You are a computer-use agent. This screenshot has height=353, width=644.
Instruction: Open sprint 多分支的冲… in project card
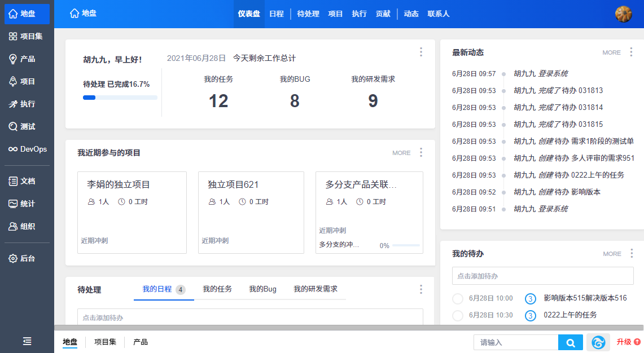[x=339, y=245]
